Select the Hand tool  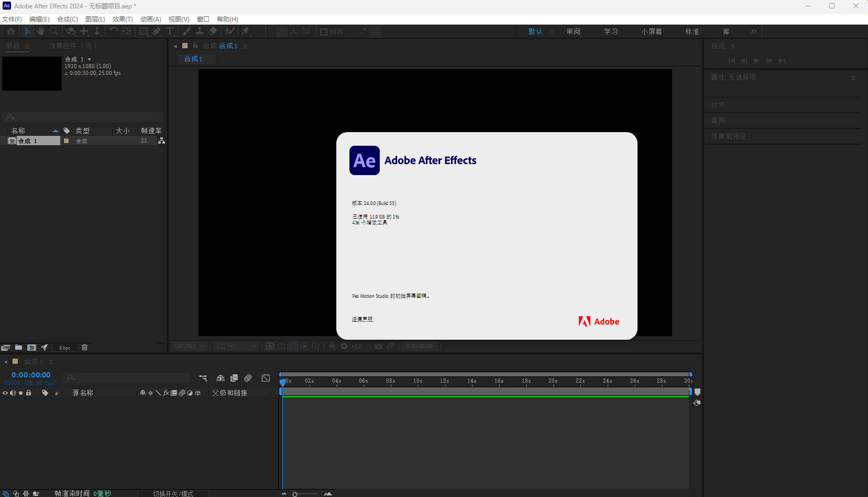pos(41,31)
